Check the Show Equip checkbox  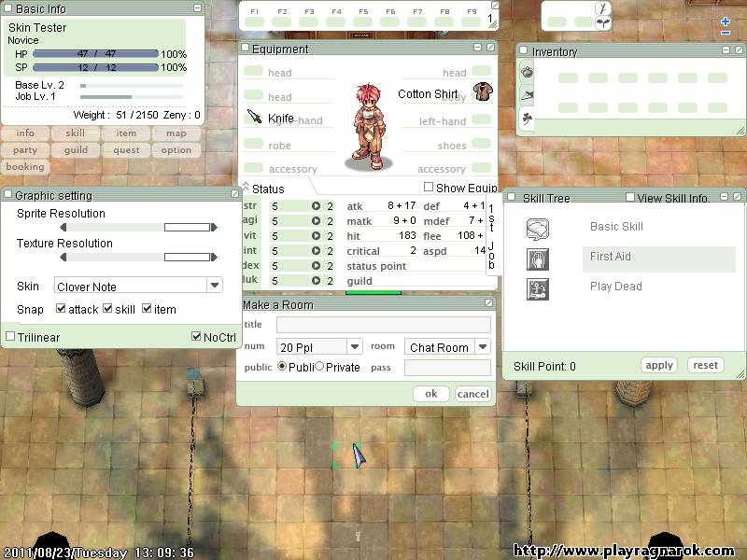click(x=429, y=188)
